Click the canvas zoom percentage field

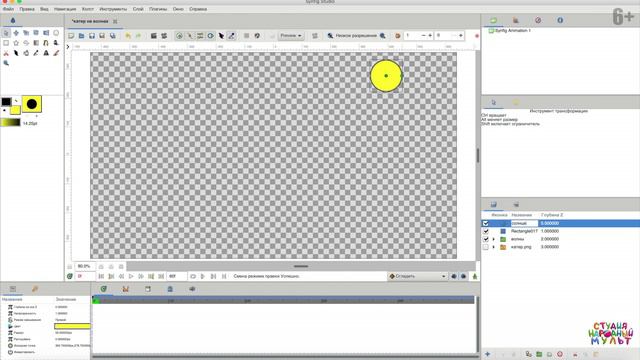85,266
